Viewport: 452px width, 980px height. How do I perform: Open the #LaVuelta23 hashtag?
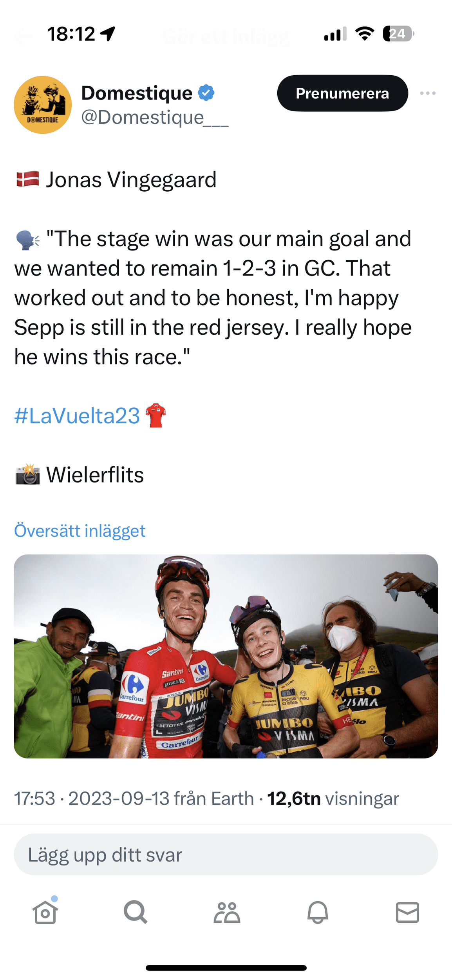point(77,416)
